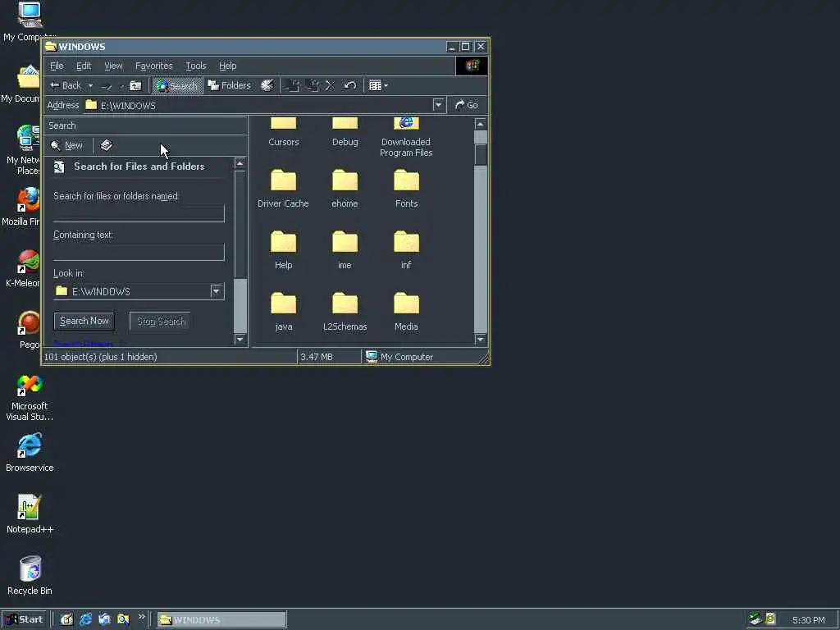Screen dimensions: 840x630
Task: Select the Notepad++ desktop shortcut
Action: (30, 514)
